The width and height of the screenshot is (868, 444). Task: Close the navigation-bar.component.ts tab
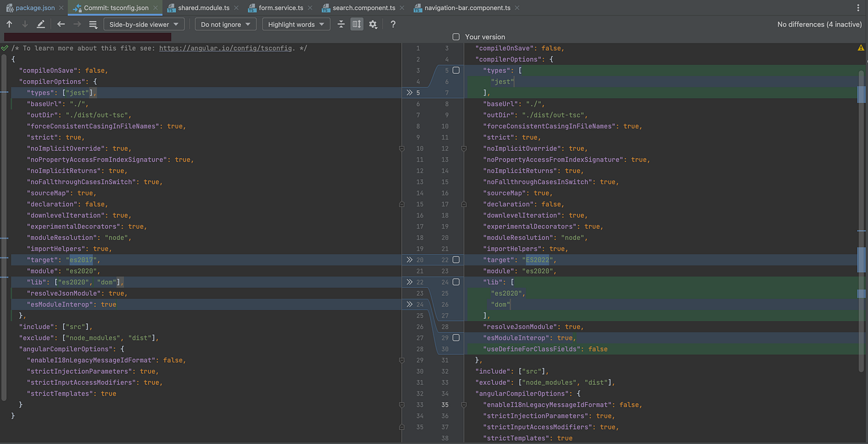[517, 8]
